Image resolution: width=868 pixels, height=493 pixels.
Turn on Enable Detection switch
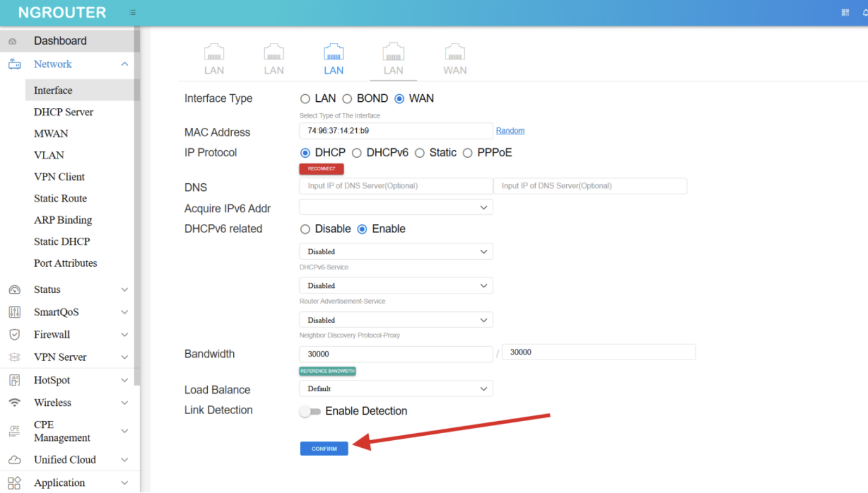[x=310, y=411]
